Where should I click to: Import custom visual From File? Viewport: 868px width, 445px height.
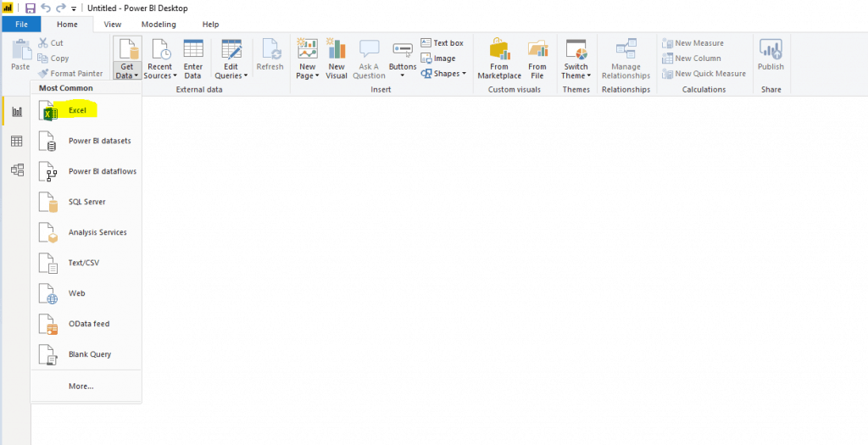tap(537, 58)
